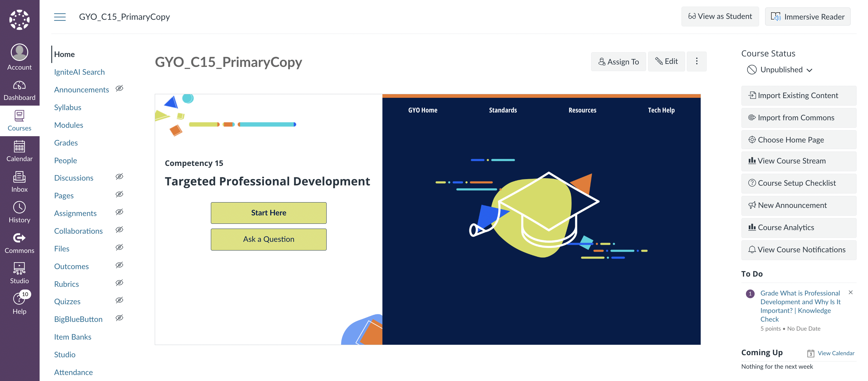Toggle the hamburger course menu icon
Image resolution: width=868 pixels, height=381 pixels.
[60, 17]
